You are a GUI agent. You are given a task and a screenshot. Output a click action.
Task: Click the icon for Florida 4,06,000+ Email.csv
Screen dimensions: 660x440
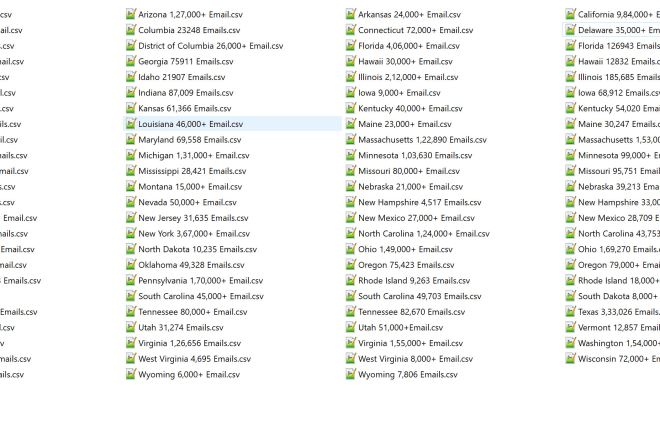351,45
